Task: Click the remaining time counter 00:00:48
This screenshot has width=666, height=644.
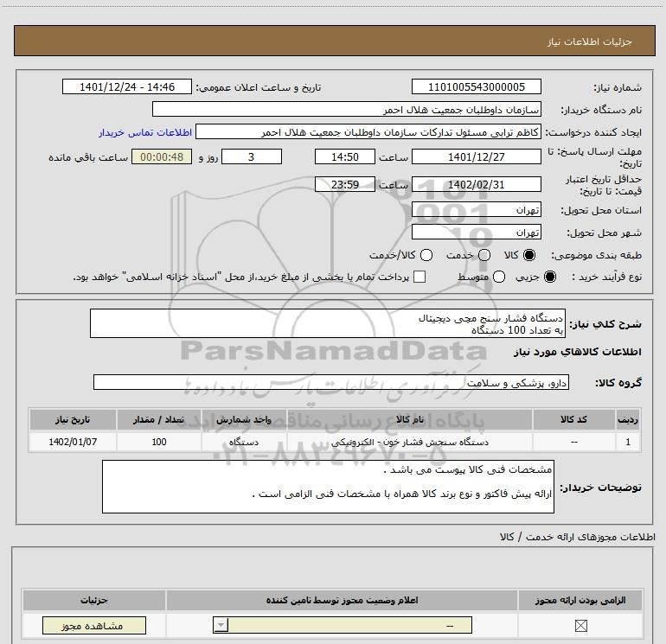Action: coord(162,156)
